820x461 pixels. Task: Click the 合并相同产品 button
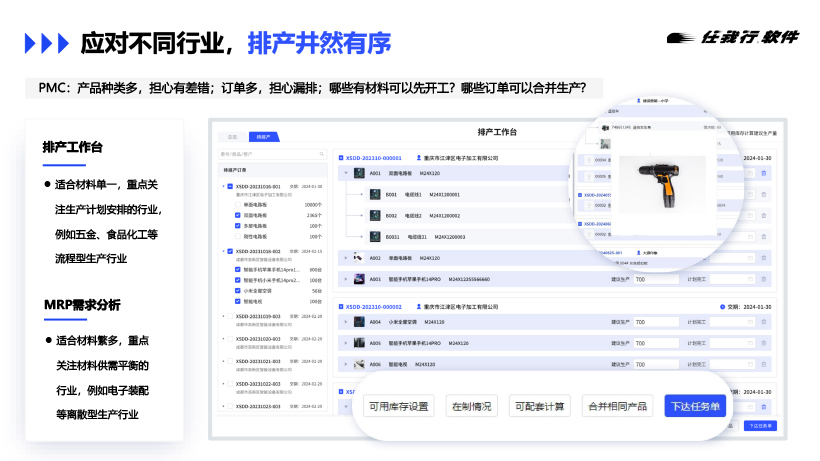click(617, 406)
